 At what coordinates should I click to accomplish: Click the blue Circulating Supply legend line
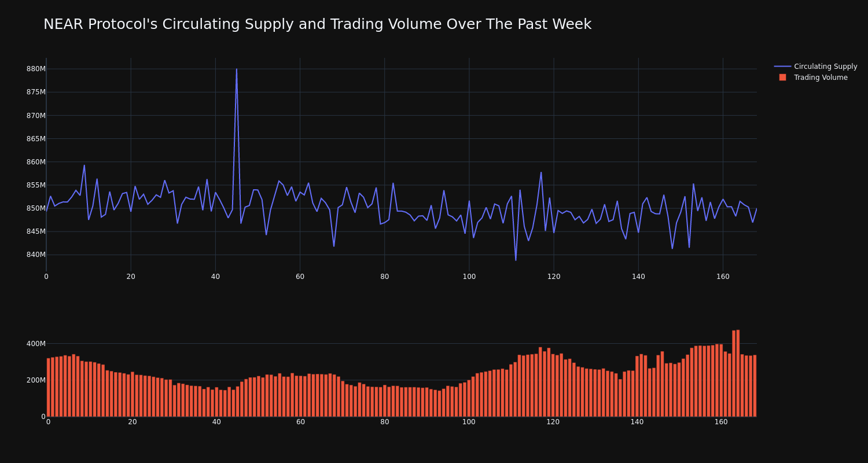pos(782,67)
